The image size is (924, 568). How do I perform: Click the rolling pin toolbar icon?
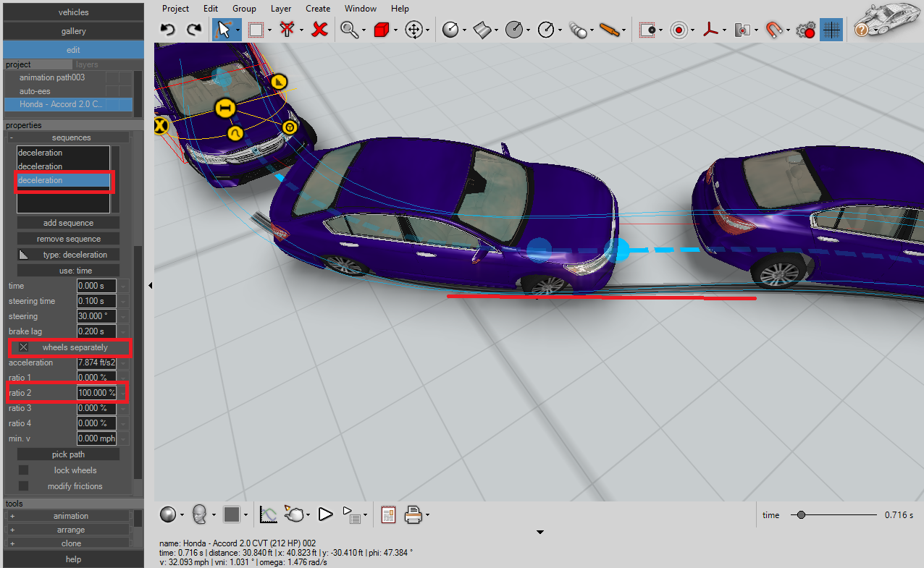[611, 30]
